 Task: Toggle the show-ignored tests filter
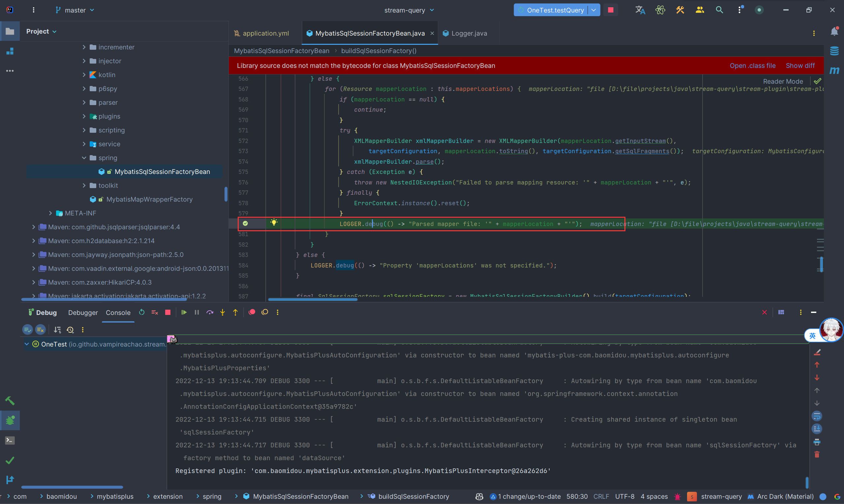click(41, 329)
